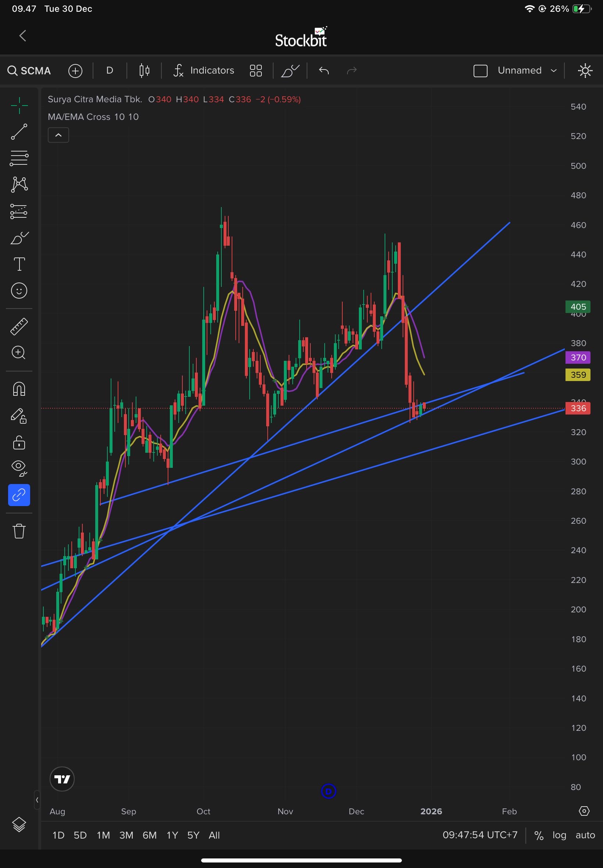Toggle stay in drawing mode
The image size is (603, 868).
pyautogui.click(x=19, y=416)
